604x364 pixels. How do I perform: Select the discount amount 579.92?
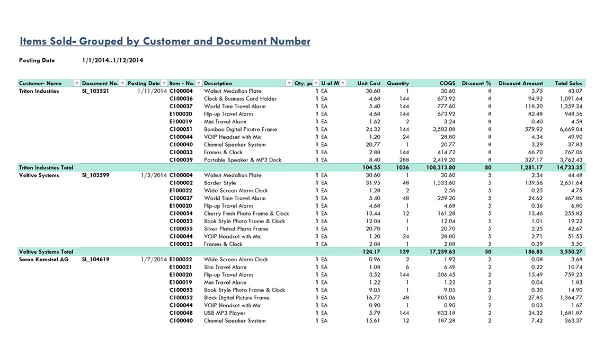[534, 129]
